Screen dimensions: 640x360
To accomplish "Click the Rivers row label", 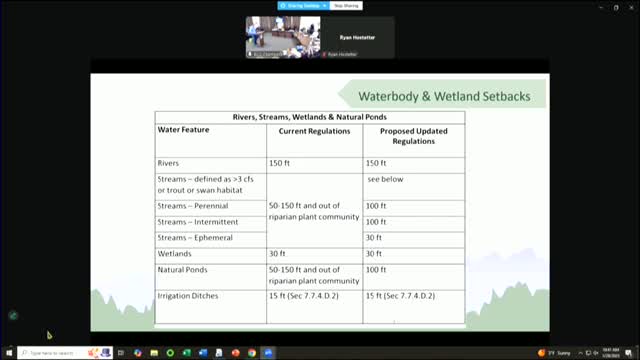I will click(x=168, y=163).
